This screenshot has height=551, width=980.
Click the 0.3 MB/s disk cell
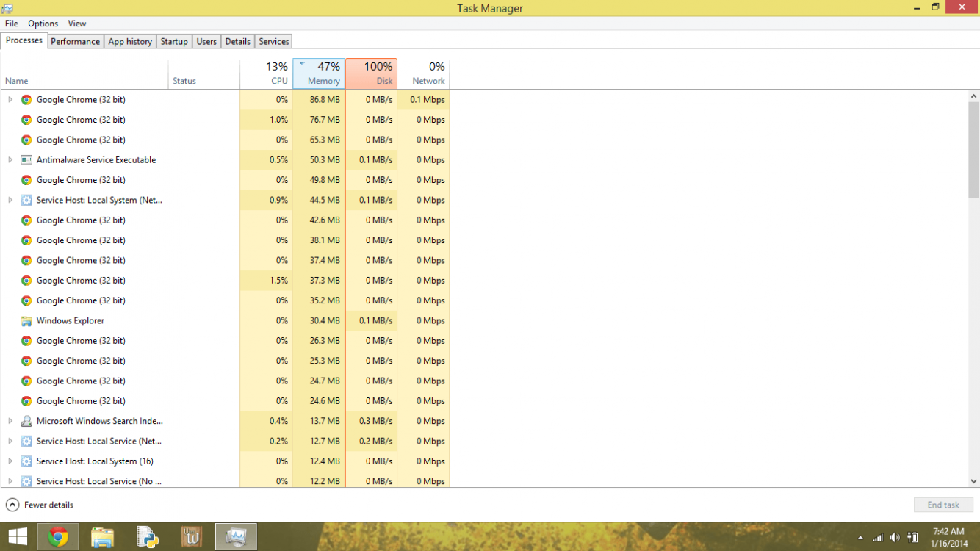(371, 421)
